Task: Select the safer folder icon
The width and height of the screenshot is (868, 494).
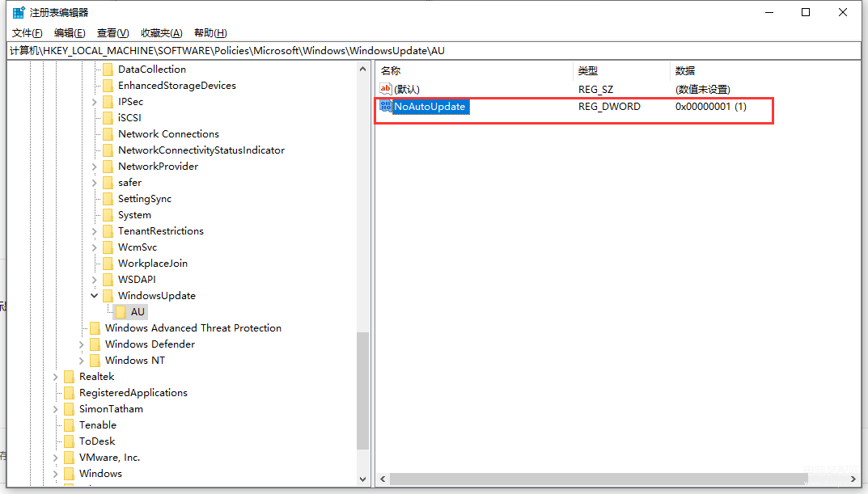Action: pos(108,183)
